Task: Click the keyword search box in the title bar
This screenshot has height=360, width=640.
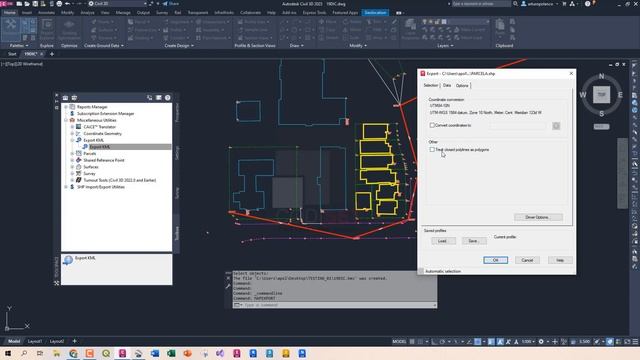Action: pyautogui.click(x=481, y=4)
